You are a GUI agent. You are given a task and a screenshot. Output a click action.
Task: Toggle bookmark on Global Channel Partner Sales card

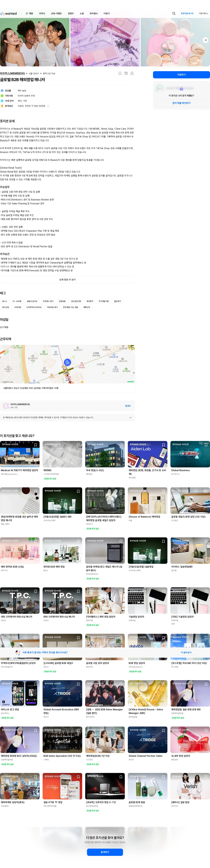click(x=163, y=730)
